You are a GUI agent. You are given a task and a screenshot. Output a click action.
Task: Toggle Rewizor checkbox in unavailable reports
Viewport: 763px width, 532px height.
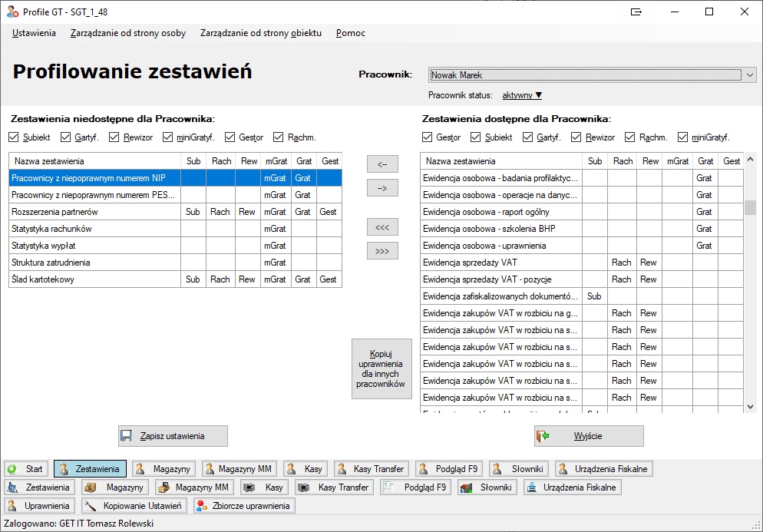114,137
